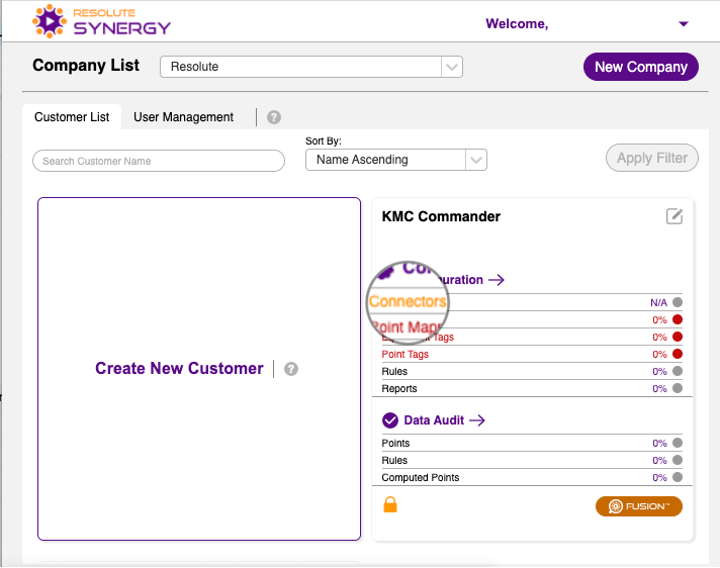The width and height of the screenshot is (720, 568).
Task: Click the Resolute Synergy logo
Action: [x=101, y=21]
